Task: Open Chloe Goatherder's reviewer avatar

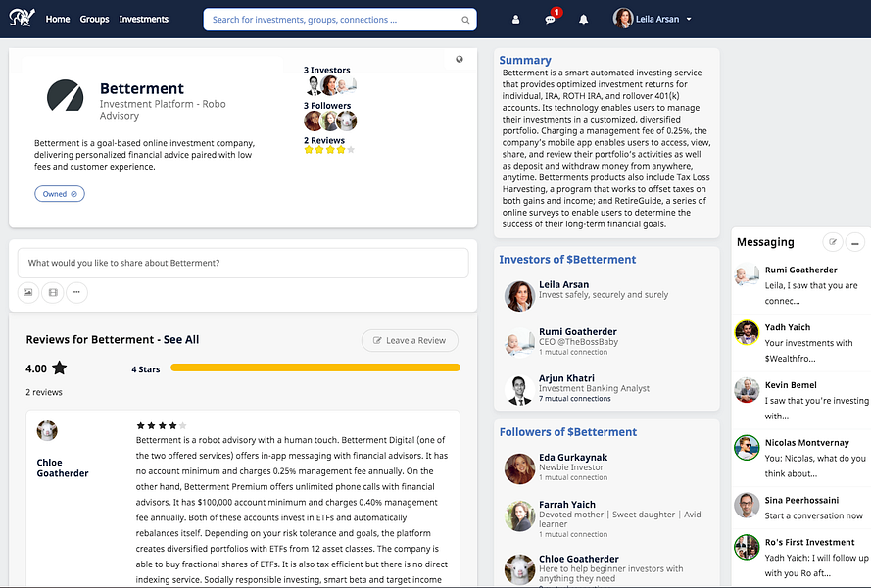Action: [x=47, y=431]
